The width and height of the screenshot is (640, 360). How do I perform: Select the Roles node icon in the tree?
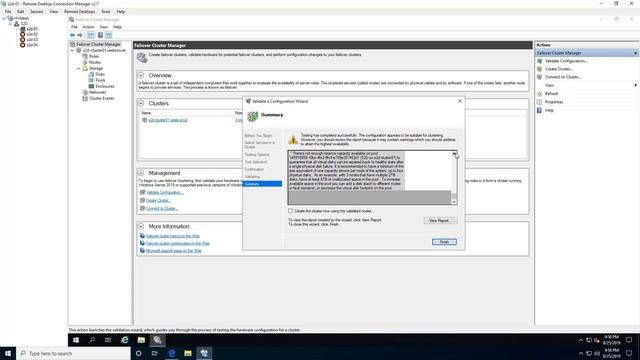click(x=85, y=56)
